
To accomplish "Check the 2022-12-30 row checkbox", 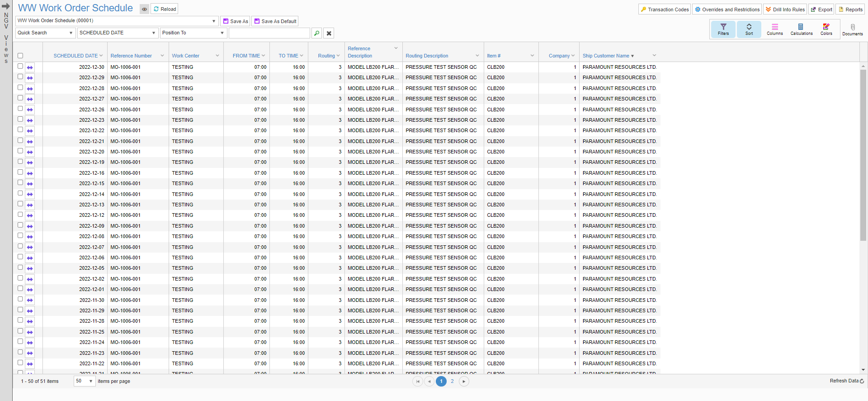I will (20, 66).
